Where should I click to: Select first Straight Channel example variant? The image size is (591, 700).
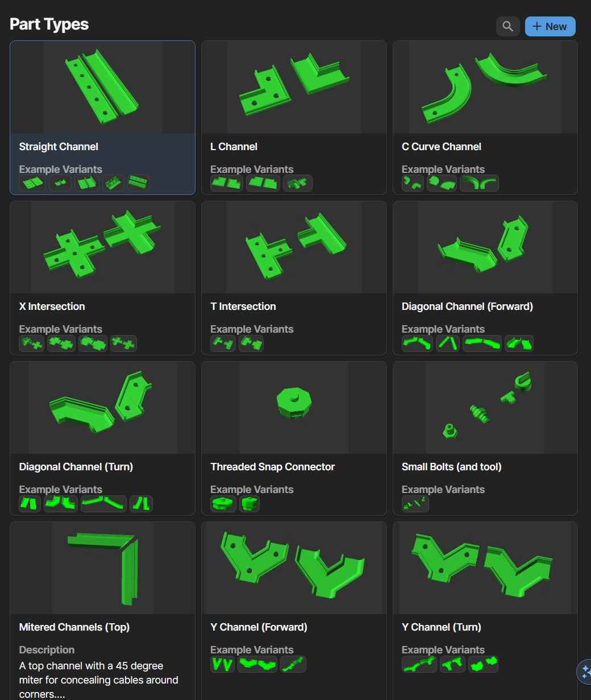pyautogui.click(x=32, y=183)
